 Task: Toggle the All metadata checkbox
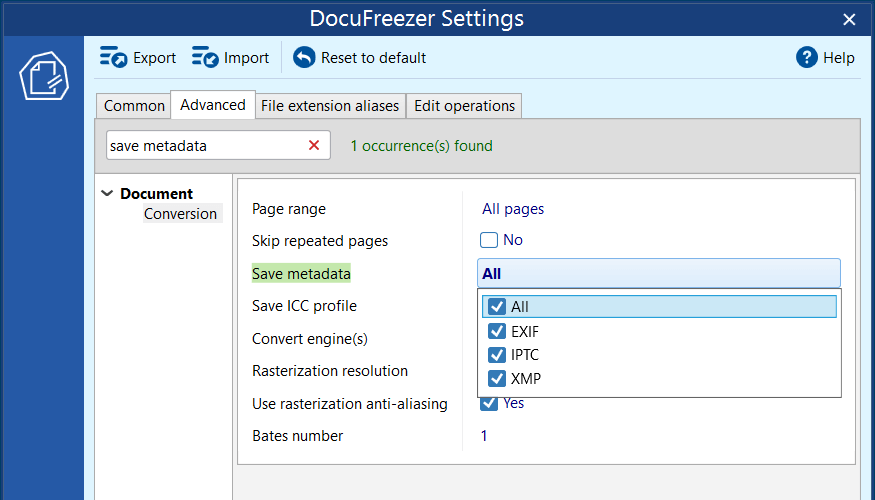pyautogui.click(x=497, y=306)
